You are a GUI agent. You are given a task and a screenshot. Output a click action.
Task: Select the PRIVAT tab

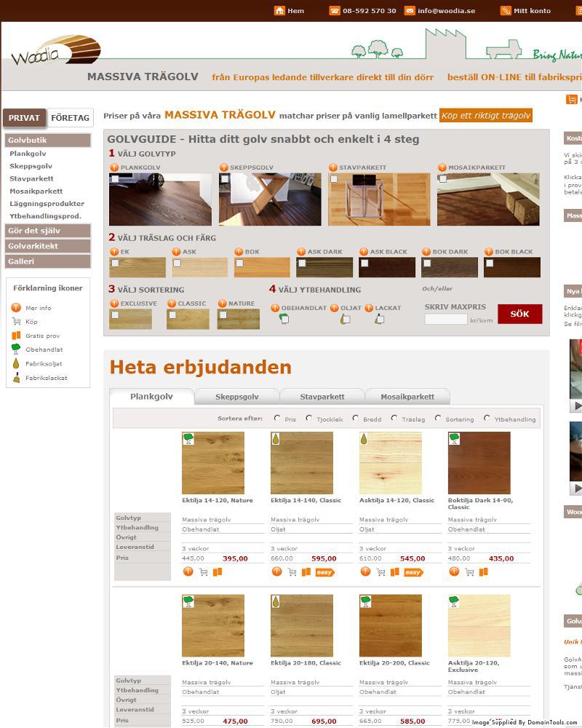click(x=24, y=118)
